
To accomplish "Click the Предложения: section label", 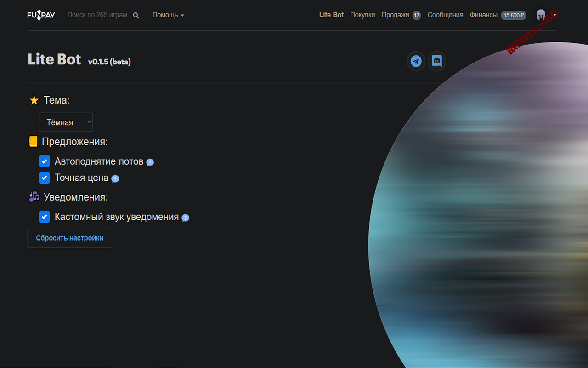I will point(75,142).
